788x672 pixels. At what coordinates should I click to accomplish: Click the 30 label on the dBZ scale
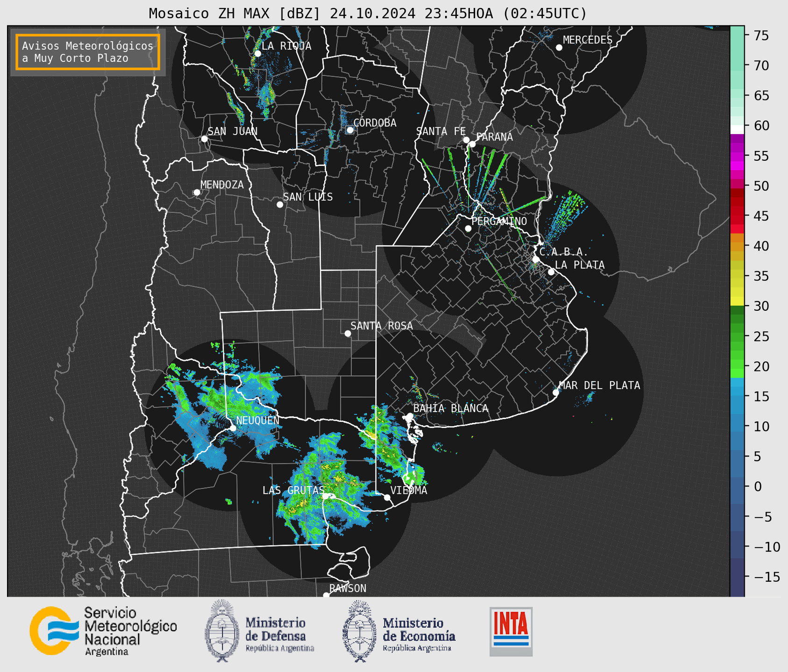coord(761,306)
